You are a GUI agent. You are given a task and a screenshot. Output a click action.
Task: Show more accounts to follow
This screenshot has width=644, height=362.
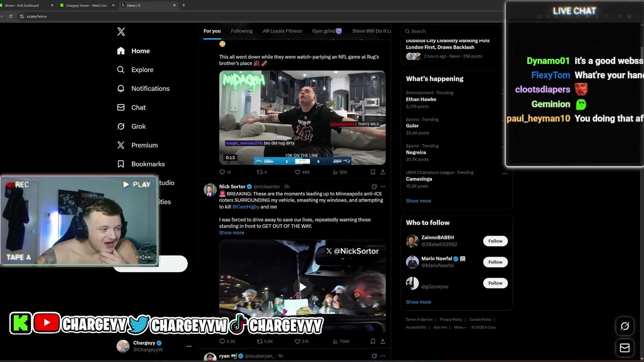click(418, 302)
